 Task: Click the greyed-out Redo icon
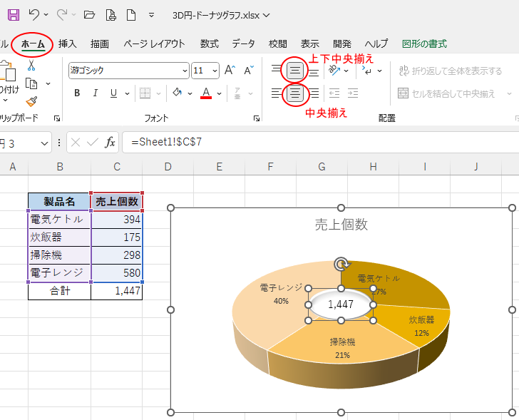tap(62, 15)
